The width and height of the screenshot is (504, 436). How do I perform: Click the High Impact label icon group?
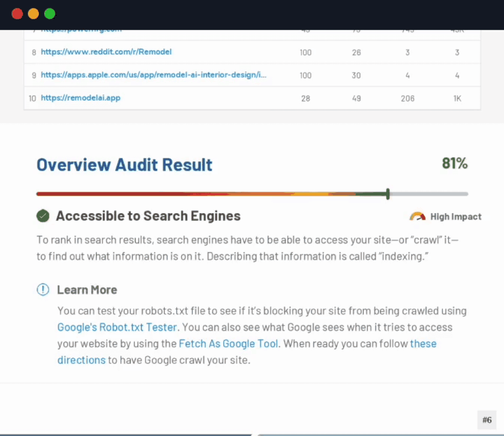point(445,216)
